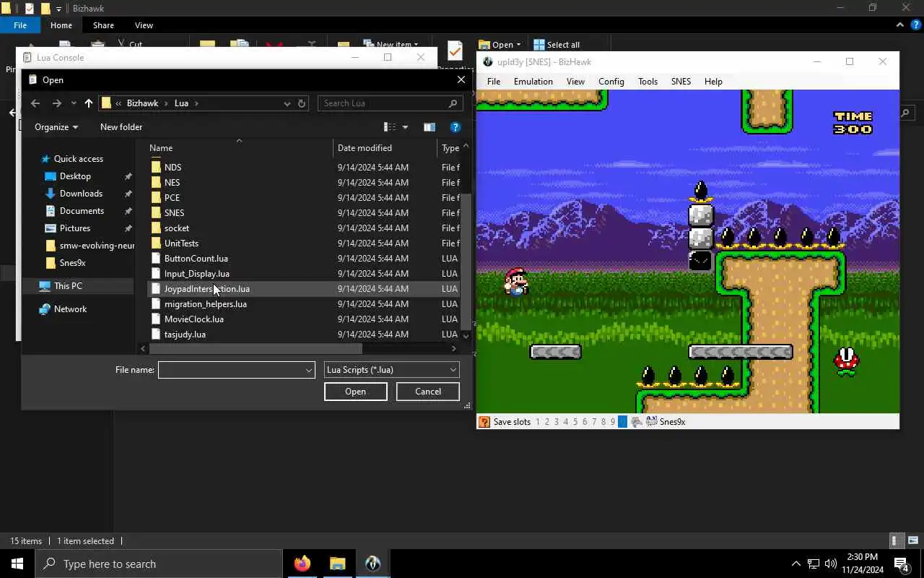Open view options dropdown arrow

(x=405, y=127)
